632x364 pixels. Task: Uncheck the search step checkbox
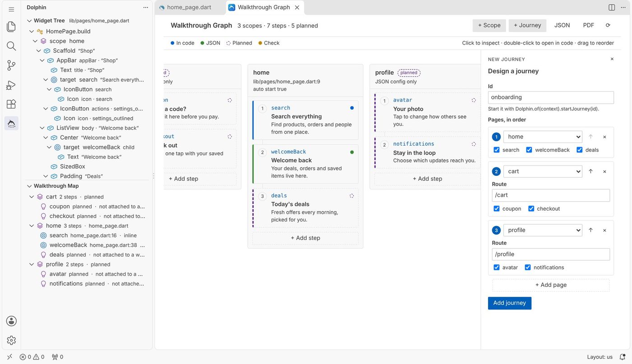[497, 150]
